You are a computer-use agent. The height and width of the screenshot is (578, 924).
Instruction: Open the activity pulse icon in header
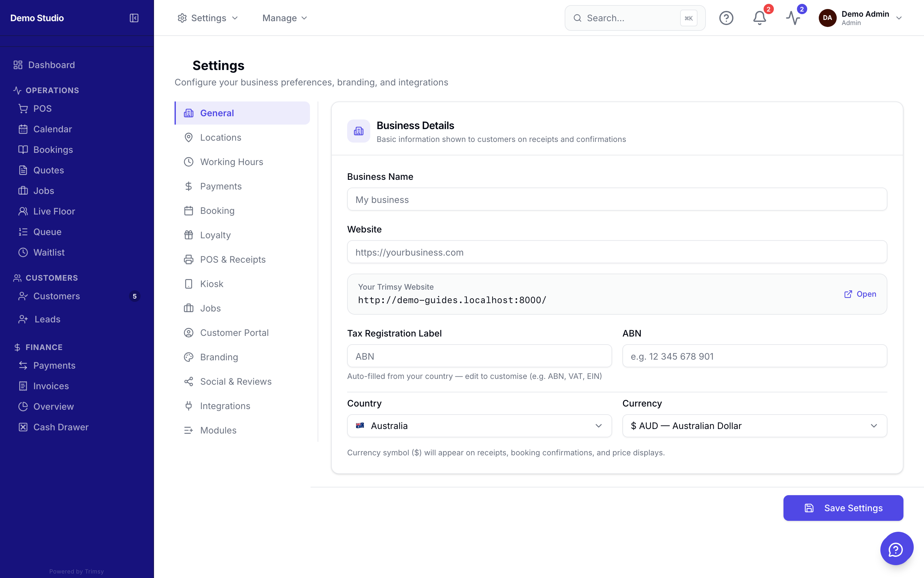(793, 18)
